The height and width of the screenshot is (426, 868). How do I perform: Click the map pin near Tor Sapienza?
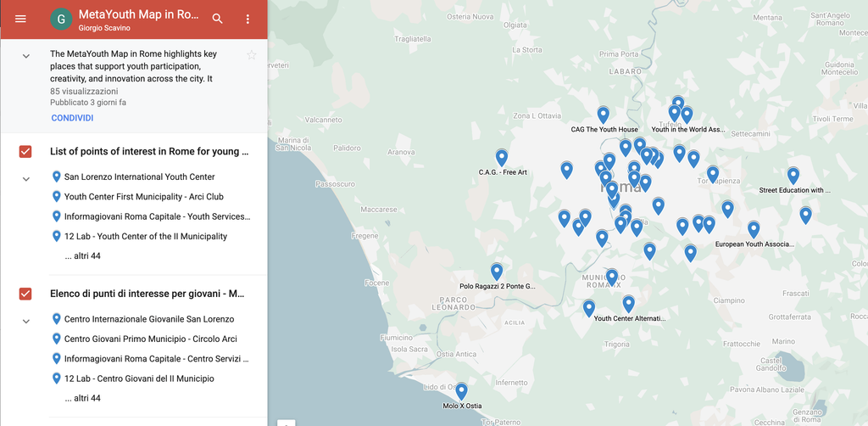(x=713, y=174)
